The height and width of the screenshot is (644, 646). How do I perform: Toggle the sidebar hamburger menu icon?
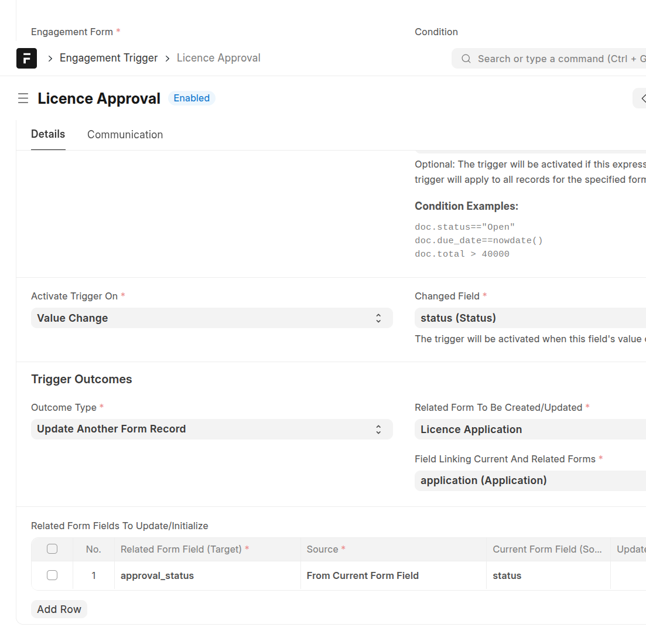(x=23, y=98)
